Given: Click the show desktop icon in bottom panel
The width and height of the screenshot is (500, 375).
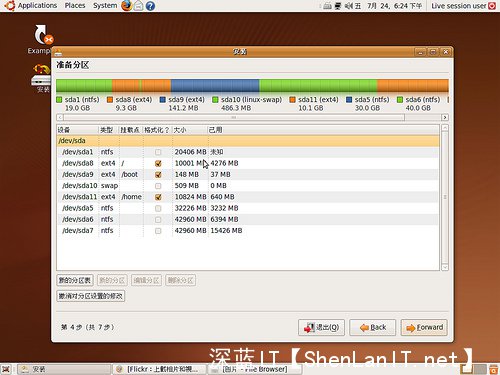Looking at the screenshot, I should (x=6, y=369).
